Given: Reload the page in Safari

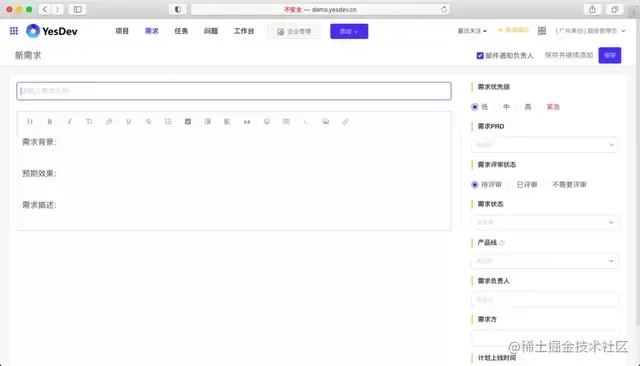Looking at the screenshot, I should click(x=444, y=9).
